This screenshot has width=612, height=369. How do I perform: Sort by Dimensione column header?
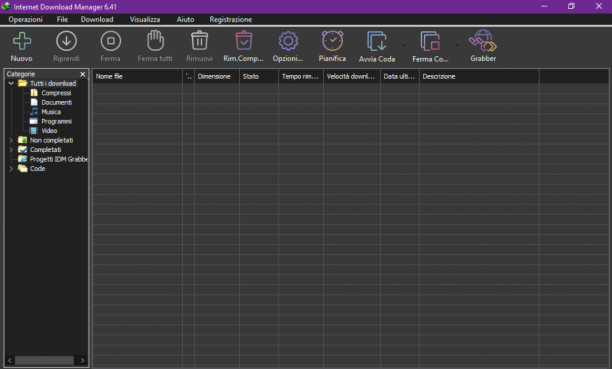click(217, 76)
